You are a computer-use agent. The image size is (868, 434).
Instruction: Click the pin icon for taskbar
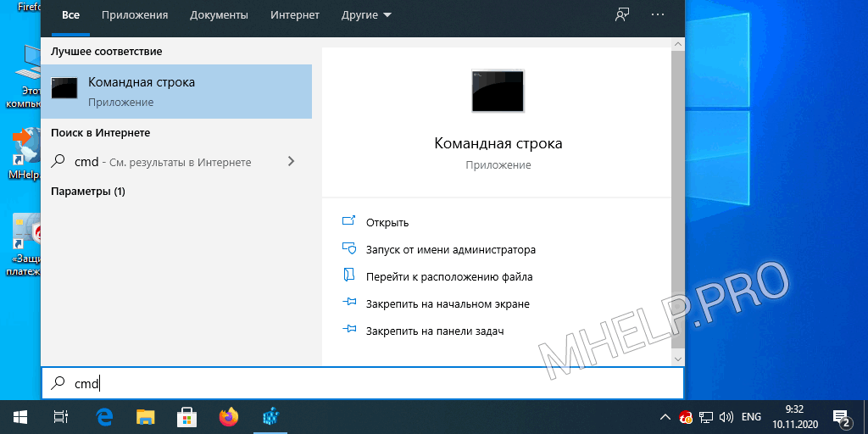click(348, 331)
